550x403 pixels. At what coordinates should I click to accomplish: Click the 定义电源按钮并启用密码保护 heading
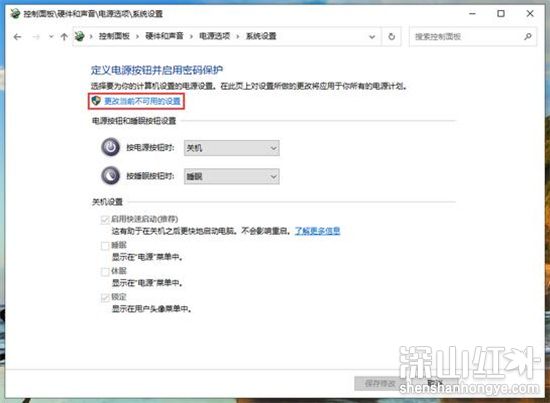pyautogui.click(x=157, y=70)
